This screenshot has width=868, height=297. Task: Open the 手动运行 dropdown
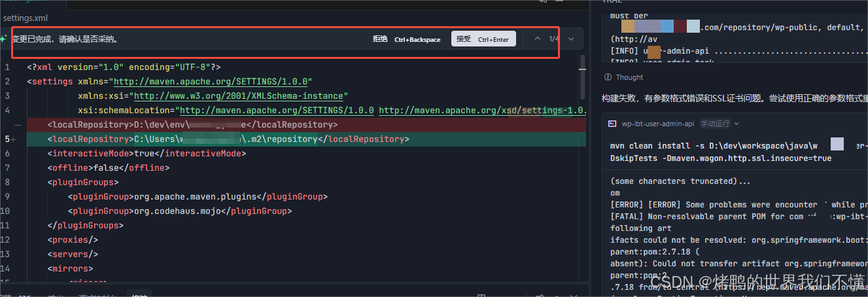pos(720,123)
